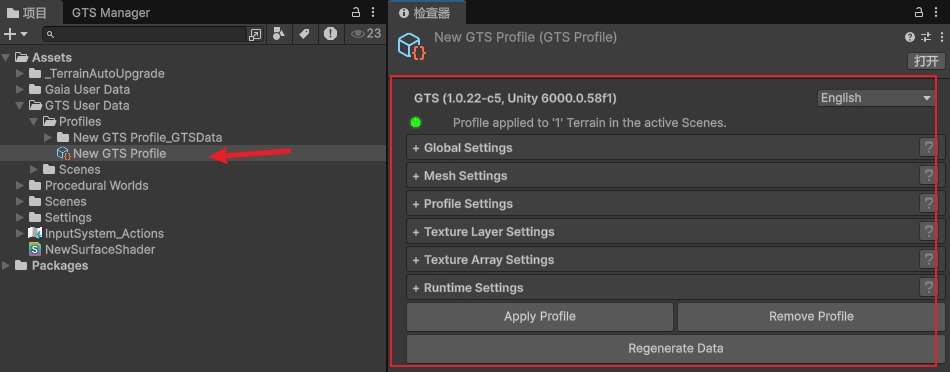The image size is (950, 372).
Task: Select the NewSurfaceShader asset
Action: pos(99,250)
